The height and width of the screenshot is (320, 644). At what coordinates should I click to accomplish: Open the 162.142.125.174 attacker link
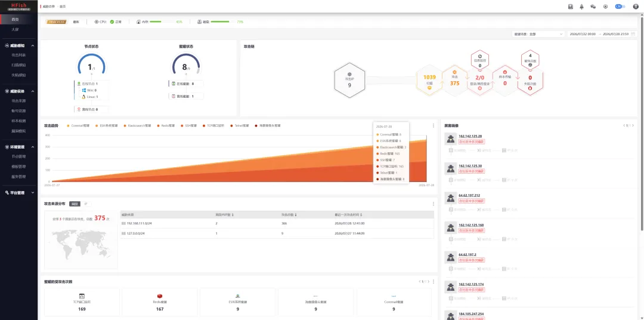(471, 284)
